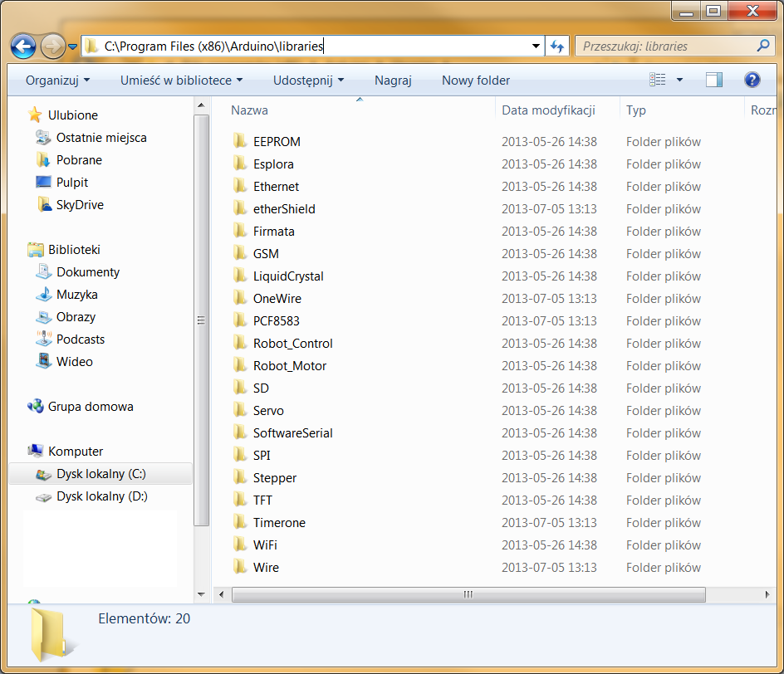Expand the view options dropdown arrow
784x674 pixels.
coord(679,80)
